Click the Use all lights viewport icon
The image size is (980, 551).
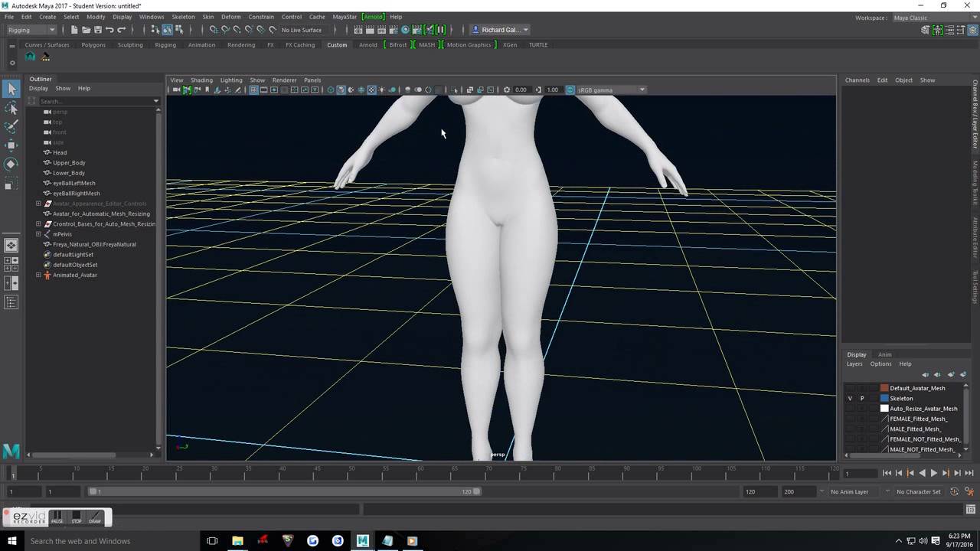tap(381, 90)
